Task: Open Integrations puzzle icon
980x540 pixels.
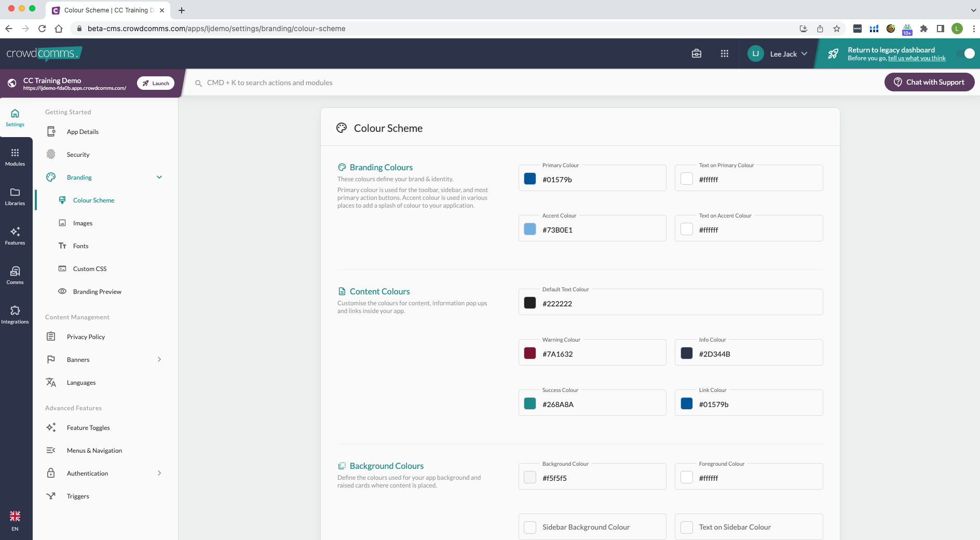Action: tap(15, 315)
